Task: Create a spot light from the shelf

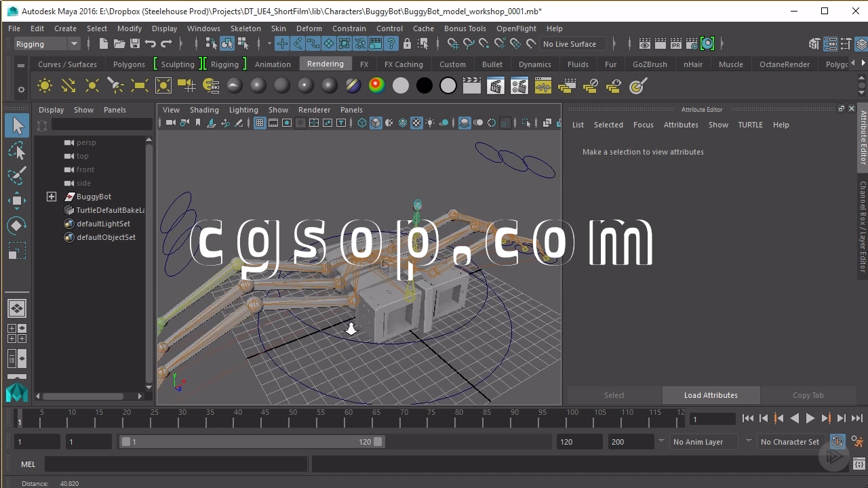Action: point(116,86)
